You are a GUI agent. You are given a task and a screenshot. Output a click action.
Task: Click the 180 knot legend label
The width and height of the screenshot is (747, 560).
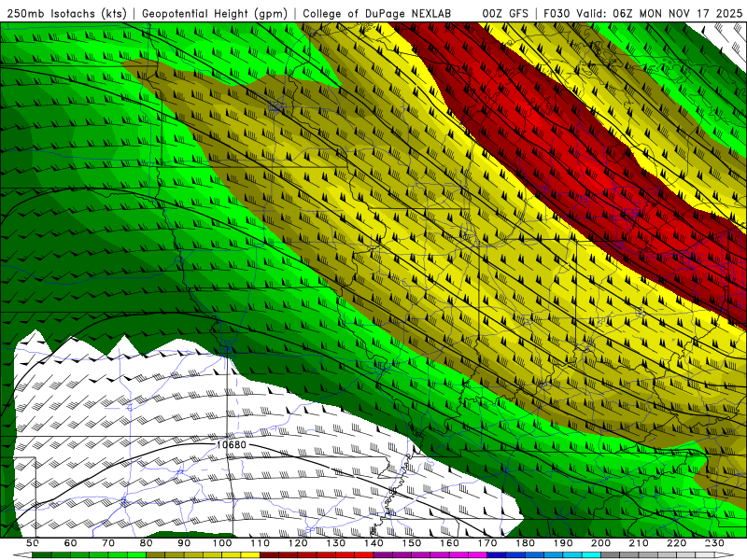pyautogui.click(x=525, y=543)
